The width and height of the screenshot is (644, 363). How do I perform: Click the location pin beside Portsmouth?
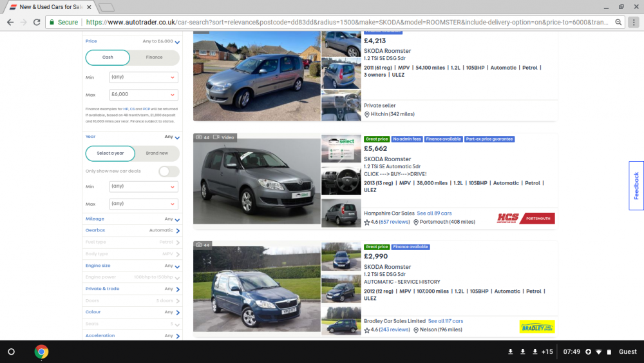[x=415, y=222]
